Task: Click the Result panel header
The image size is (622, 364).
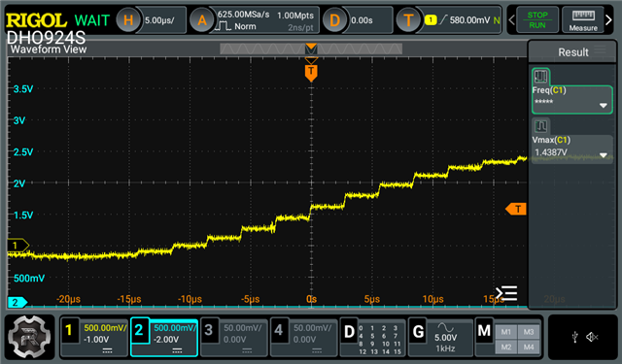Action: [572, 51]
